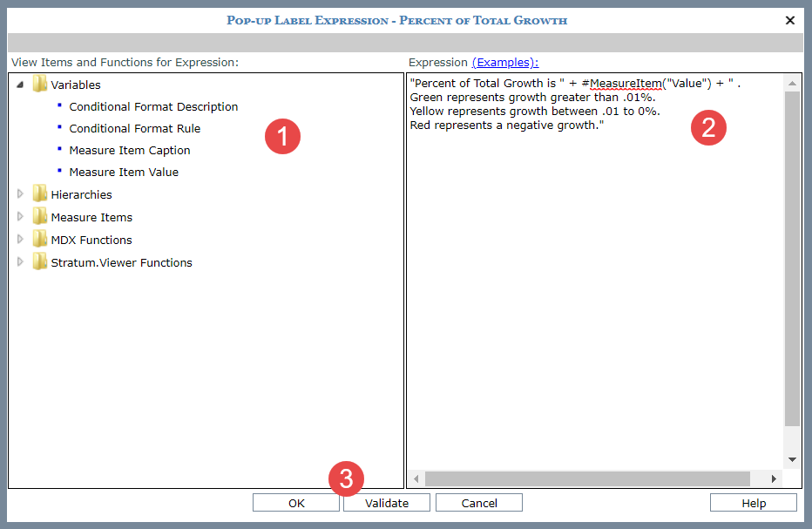Image resolution: width=812 pixels, height=529 pixels.
Task: Open the Examples link
Action: tap(504, 62)
